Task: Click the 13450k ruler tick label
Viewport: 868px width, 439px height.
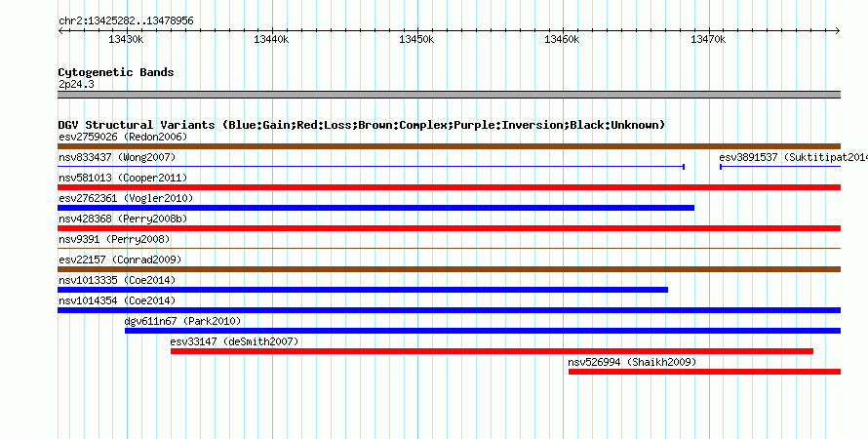Action: pos(416,39)
